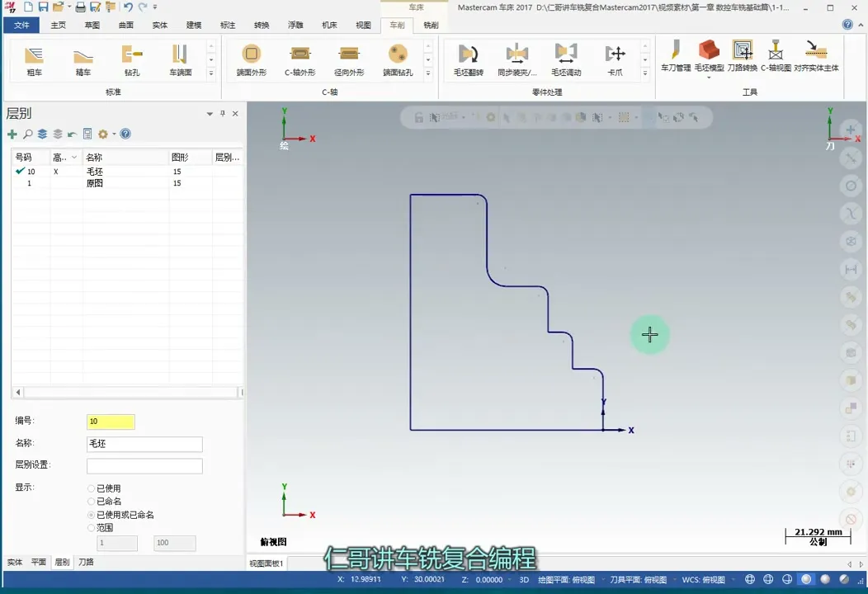868x594 pixels.
Task: Add a new level with the plus icon
Action: point(12,134)
